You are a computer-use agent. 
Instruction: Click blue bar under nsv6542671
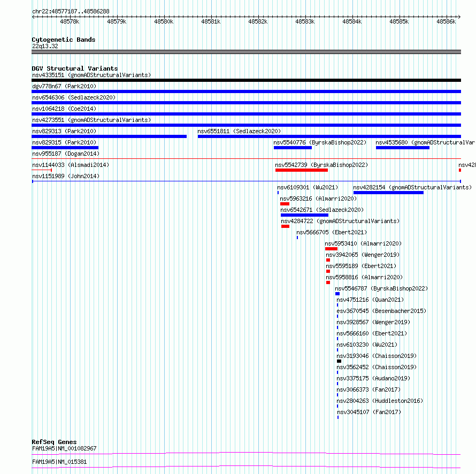coord(304,215)
